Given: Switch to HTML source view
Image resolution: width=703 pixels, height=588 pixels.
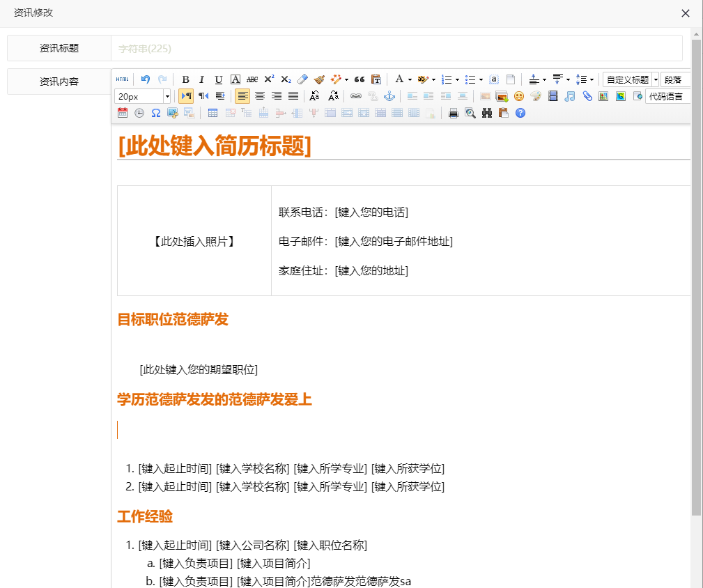Looking at the screenshot, I should point(122,79).
